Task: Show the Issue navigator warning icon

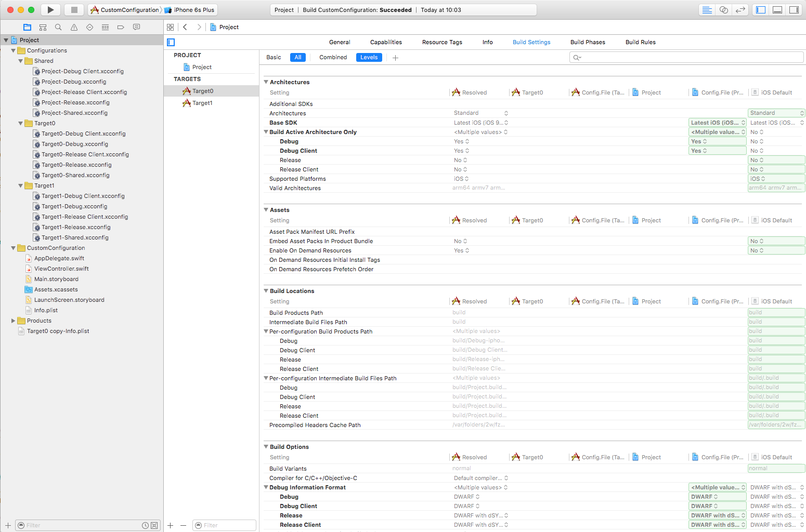Action: pos(74,27)
